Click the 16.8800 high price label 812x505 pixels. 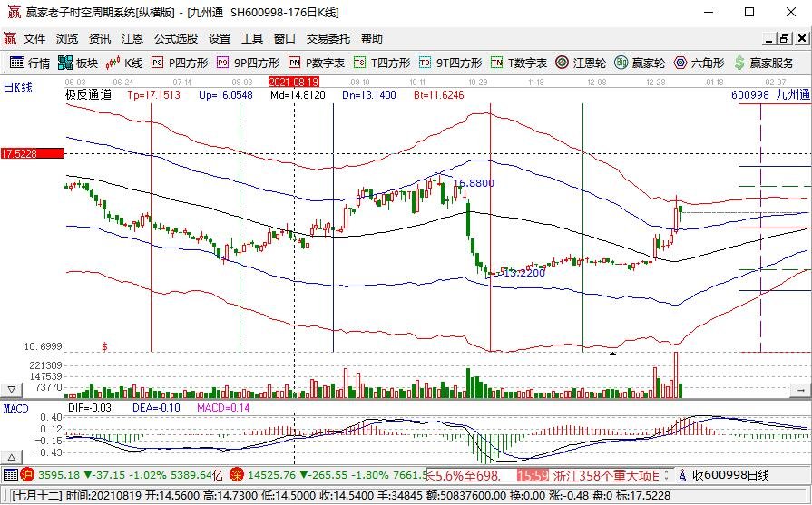tap(474, 183)
